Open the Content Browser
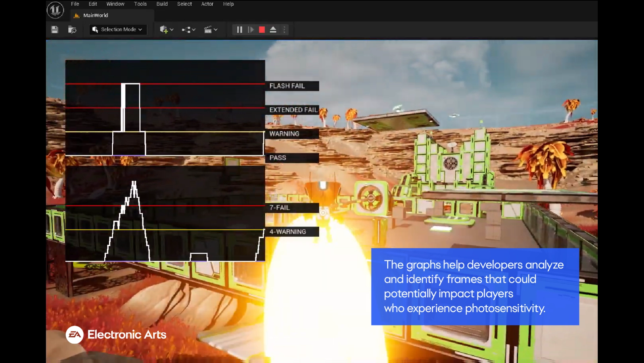Viewport: 644px width, 363px height. (x=72, y=29)
